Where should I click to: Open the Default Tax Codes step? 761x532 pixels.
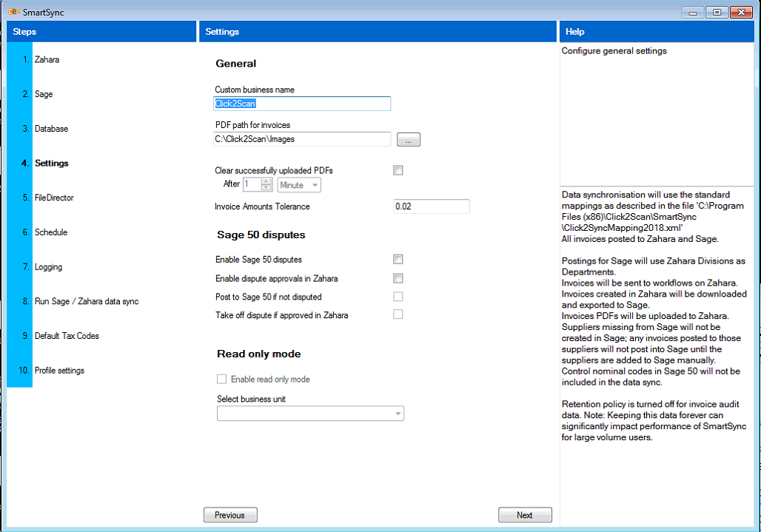[67, 336]
